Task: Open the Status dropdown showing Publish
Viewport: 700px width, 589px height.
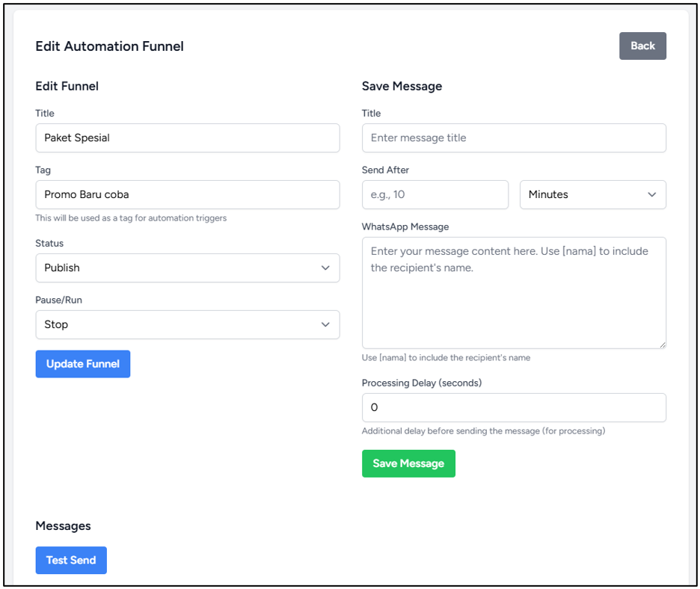Action: pos(188,268)
